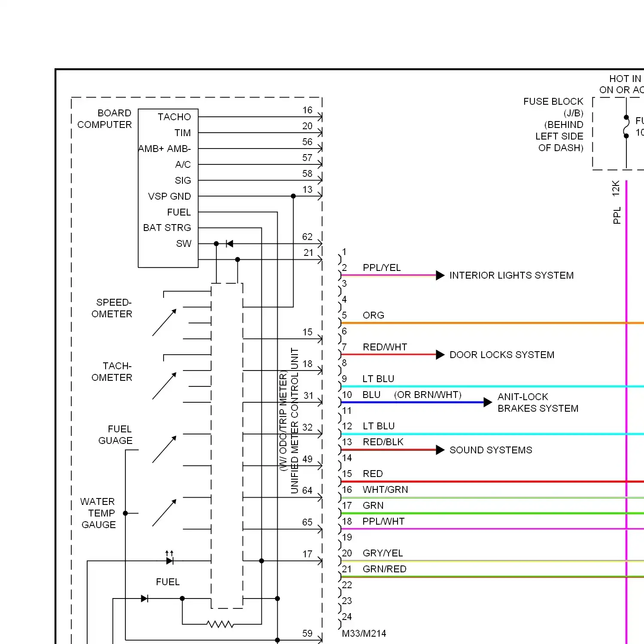
Task: Click the SOUND SYSTEMS reference
Action: point(491,450)
